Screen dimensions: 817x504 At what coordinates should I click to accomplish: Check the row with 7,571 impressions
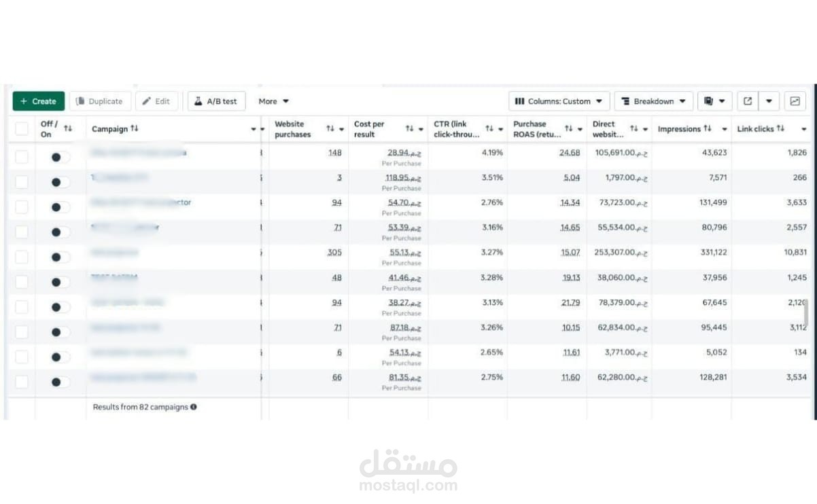click(x=22, y=182)
